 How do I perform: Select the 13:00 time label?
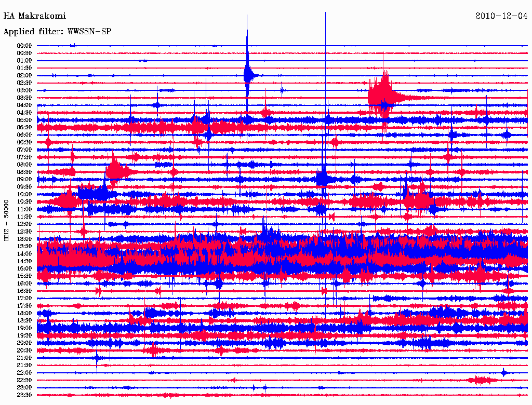pyautogui.click(x=24, y=239)
